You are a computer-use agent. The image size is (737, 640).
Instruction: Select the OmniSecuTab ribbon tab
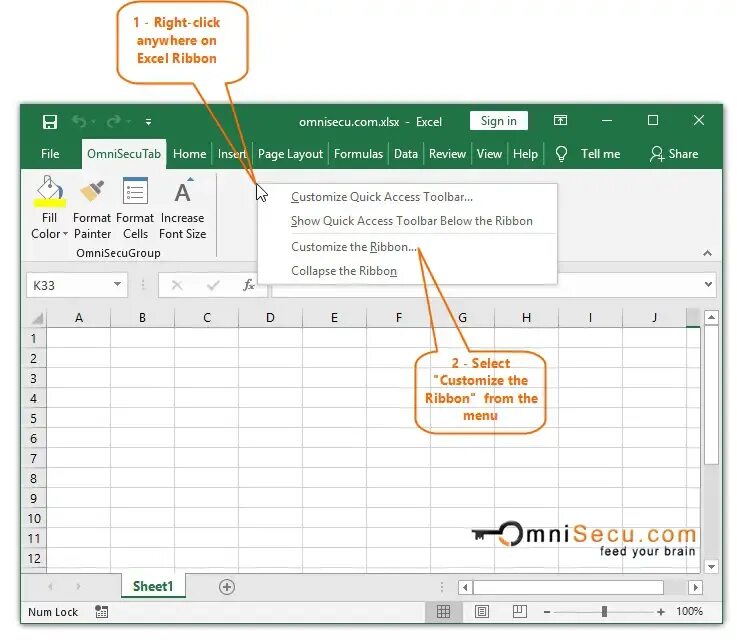[124, 154]
